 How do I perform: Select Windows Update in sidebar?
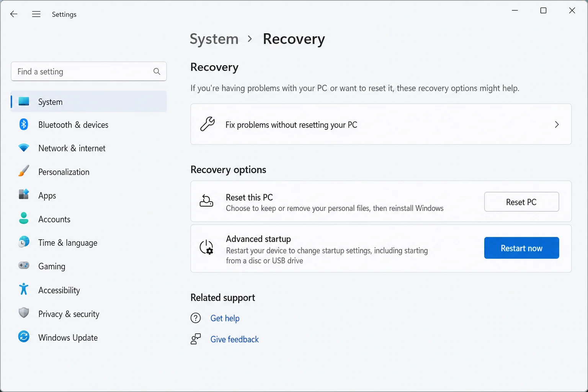pos(89,338)
